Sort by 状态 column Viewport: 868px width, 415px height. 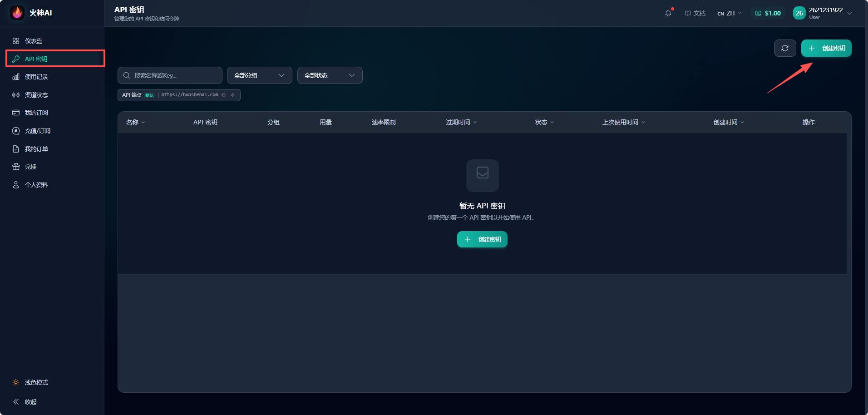tap(544, 122)
